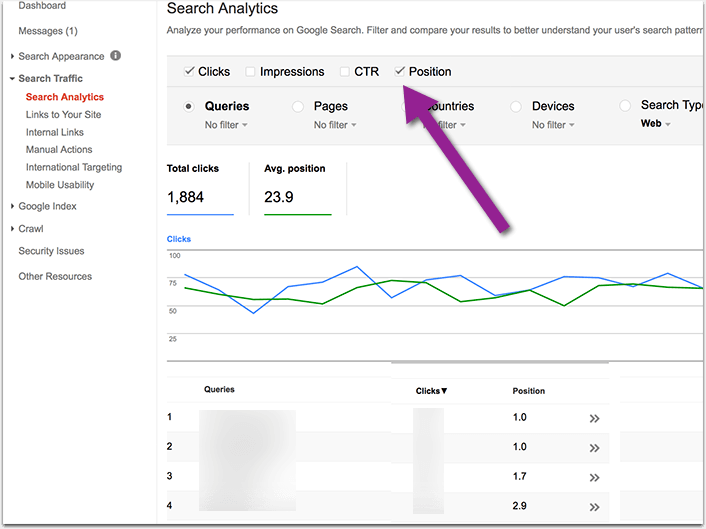Open details arrow for query row 3
Viewport: 706px width, 529px height.
pos(595,478)
